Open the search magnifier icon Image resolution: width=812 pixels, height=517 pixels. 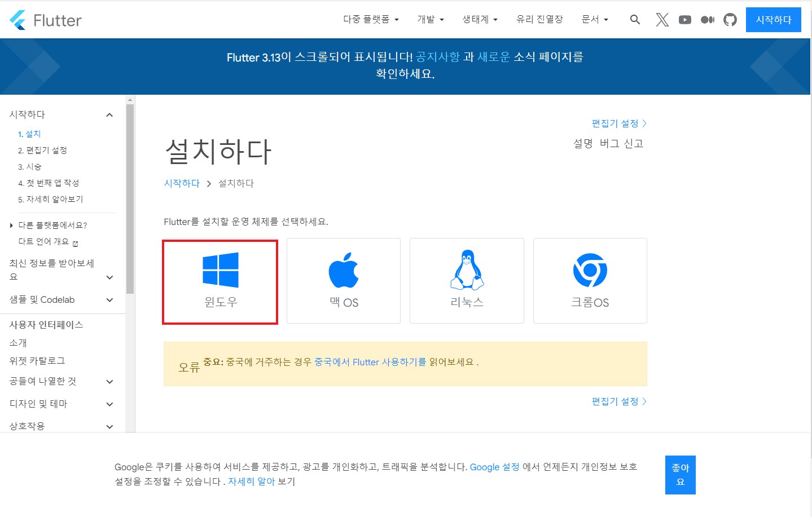[x=635, y=20]
